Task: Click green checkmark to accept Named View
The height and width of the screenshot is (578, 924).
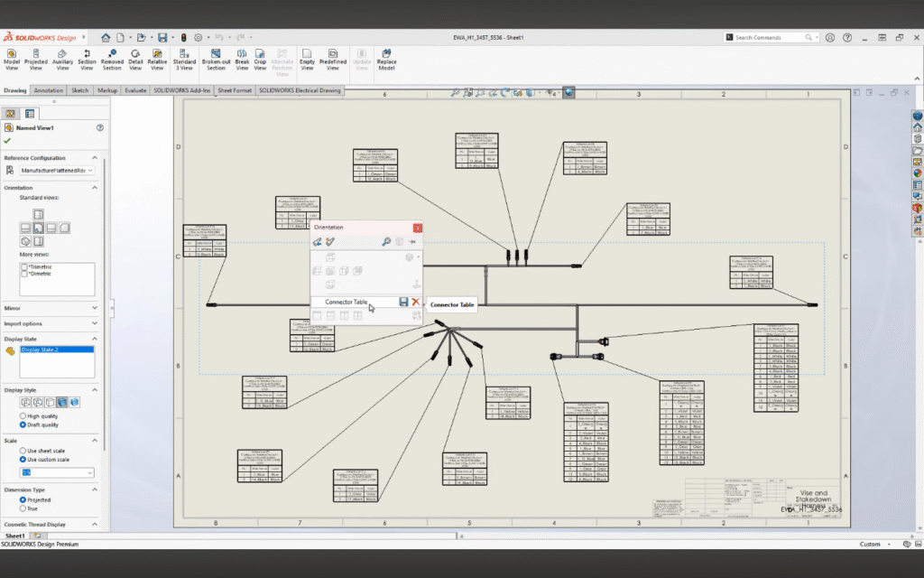Action: [x=7, y=141]
